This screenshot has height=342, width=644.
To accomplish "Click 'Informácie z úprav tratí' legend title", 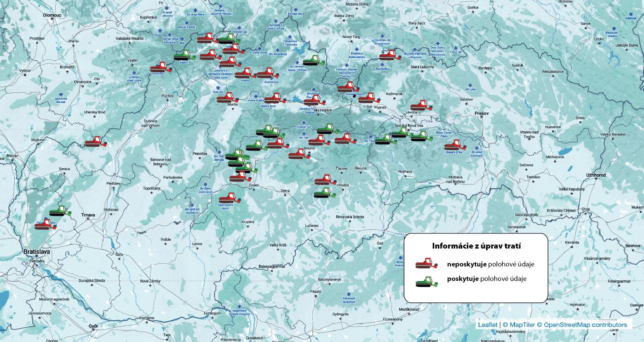I will pos(476,246).
